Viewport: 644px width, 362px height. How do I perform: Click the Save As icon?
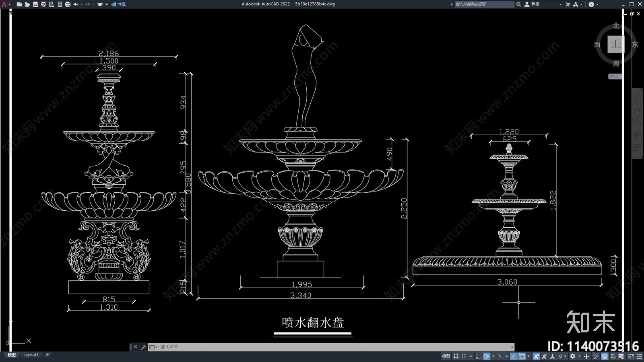[43, 4]
